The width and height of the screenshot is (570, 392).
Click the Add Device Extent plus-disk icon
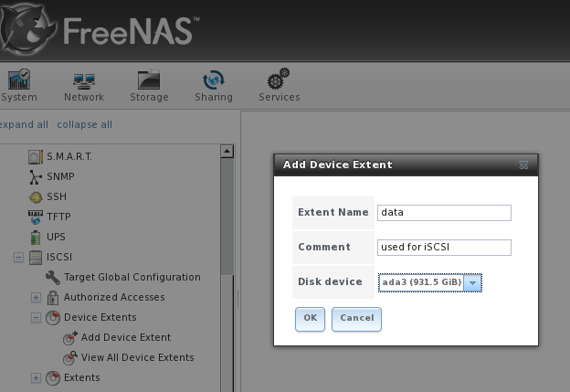pyautogui.click(x=69, y=338)
